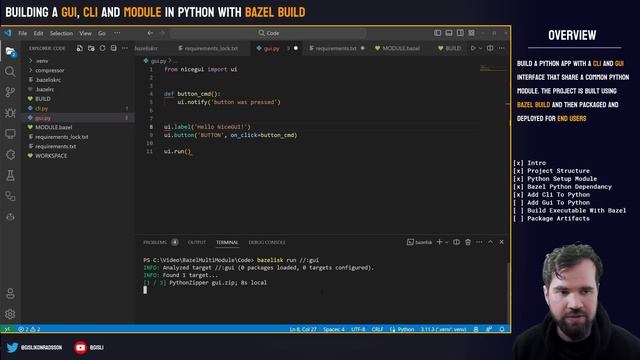Image resolution: width=640 pixels, height=360 pixels.
Task: Split the editor to the right
Action: [490, 48]
